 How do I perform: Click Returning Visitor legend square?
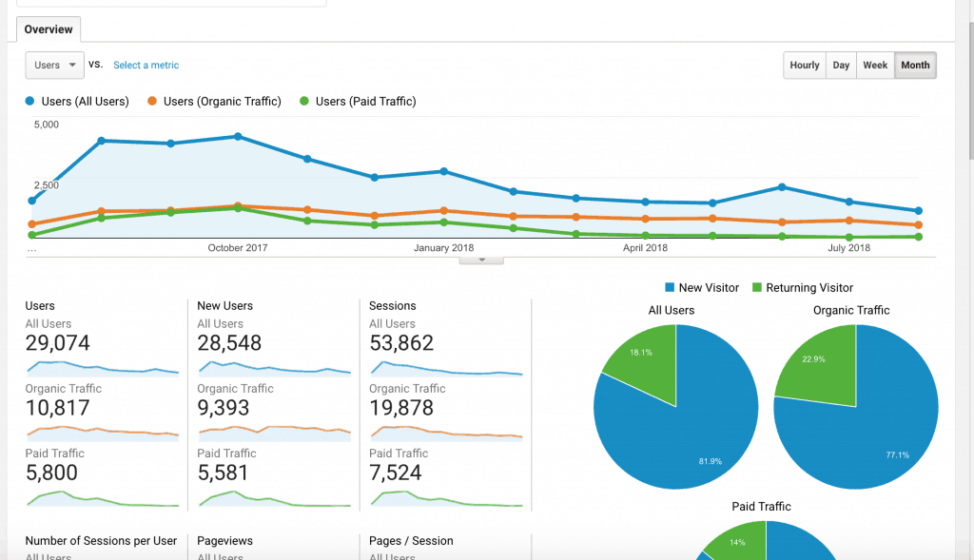756,287
